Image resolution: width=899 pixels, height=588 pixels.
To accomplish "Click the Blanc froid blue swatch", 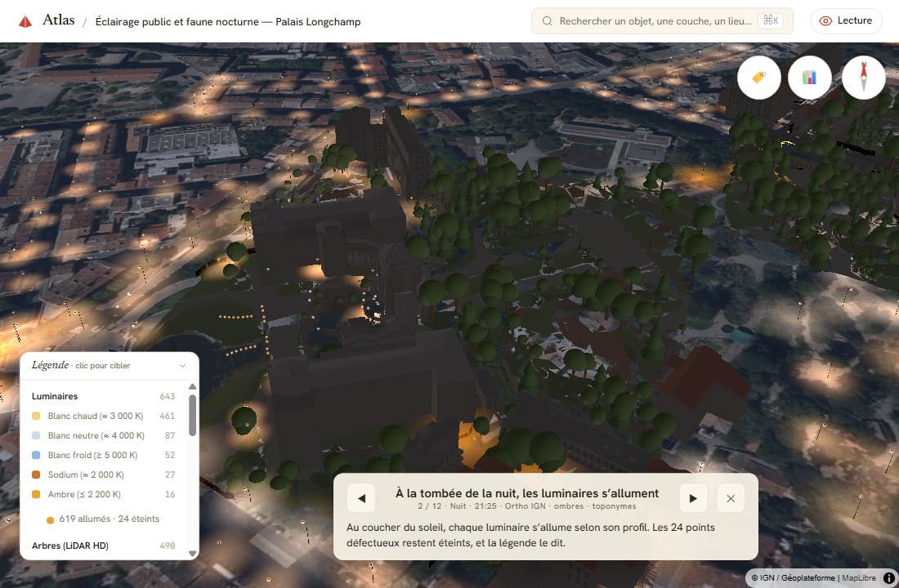I will [x=36, y=455].
